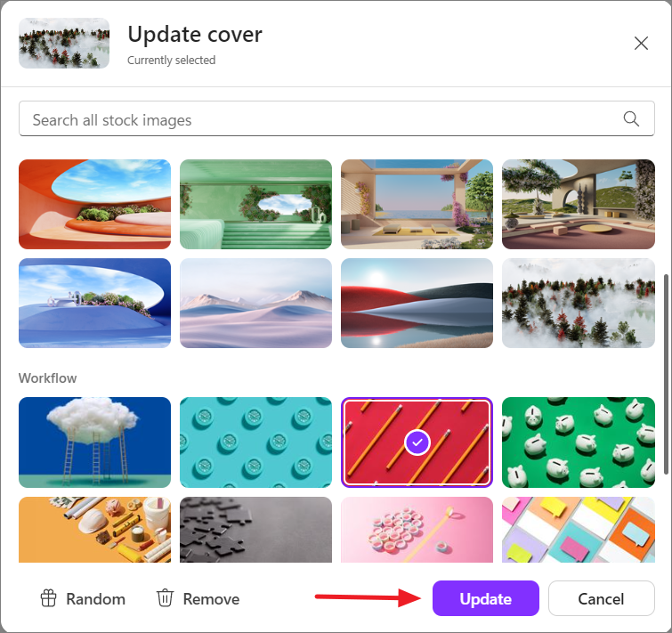Select the cloud with ladders image
Screen dimensions: 672x633
click(x=94, y=442)
